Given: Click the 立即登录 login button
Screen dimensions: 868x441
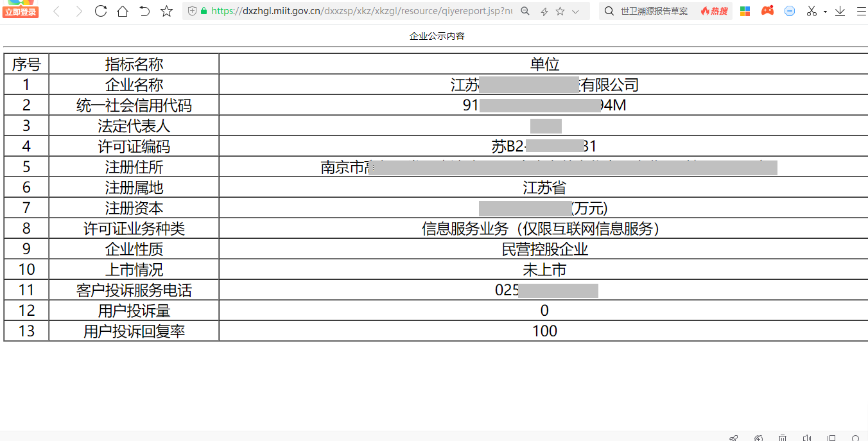Looking at the screenshot, I should click(x=21, y=12).
